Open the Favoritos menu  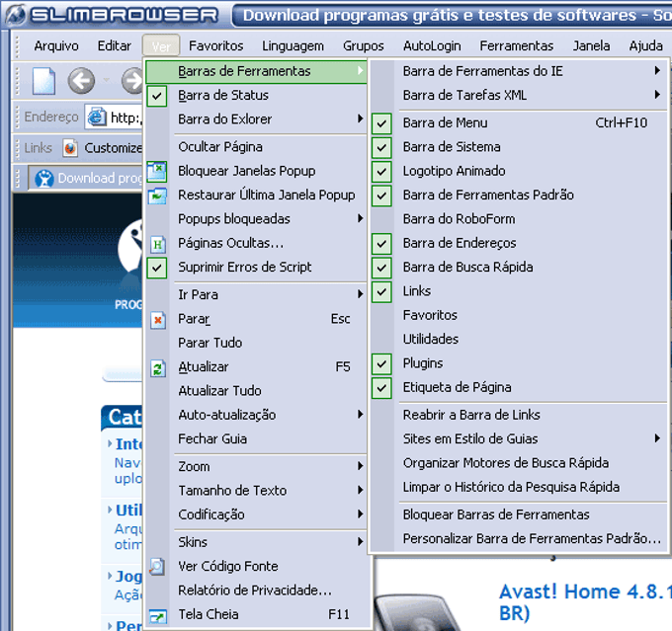point(216,45)
